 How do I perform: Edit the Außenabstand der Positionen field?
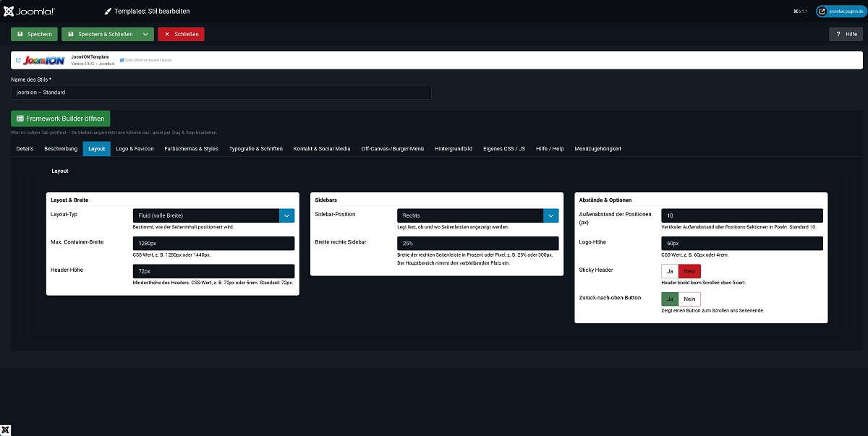742,215
